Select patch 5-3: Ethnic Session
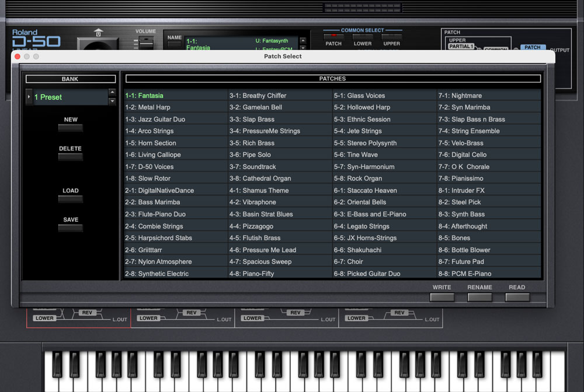Viewport: 584px width, 392px height. [384, 120]
